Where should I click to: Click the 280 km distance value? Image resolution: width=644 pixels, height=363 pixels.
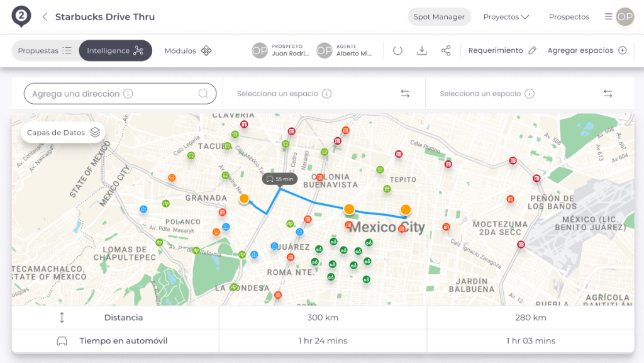[x=531, y=318]
